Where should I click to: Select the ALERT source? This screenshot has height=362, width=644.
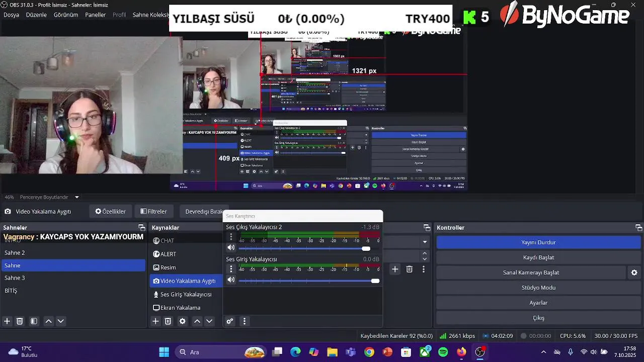[186, 254]
